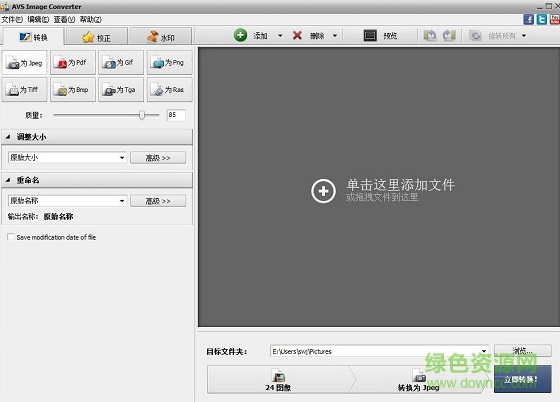Open the File menu

tap(12, 19)
